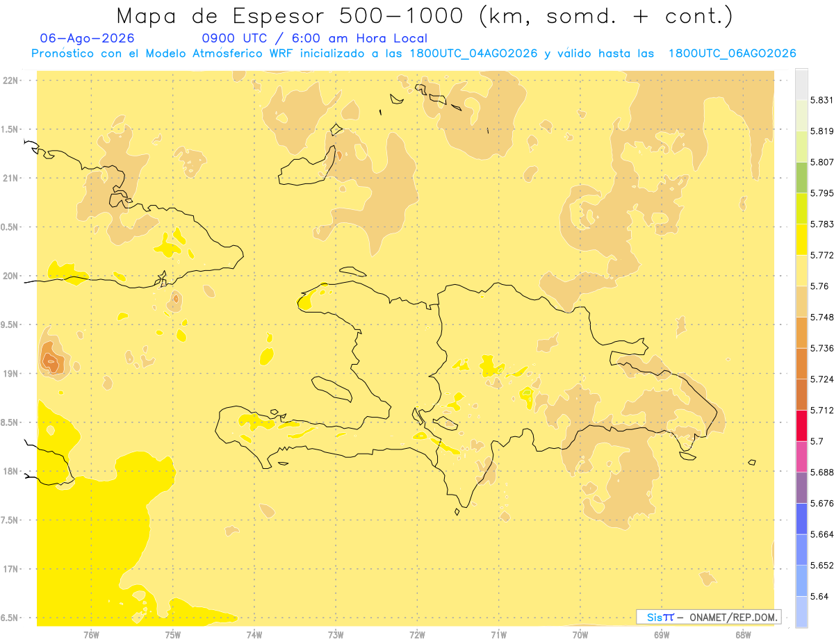834x644 pixels.
Task: Click colorbar value 5.736
Action: tap(821, 348)
